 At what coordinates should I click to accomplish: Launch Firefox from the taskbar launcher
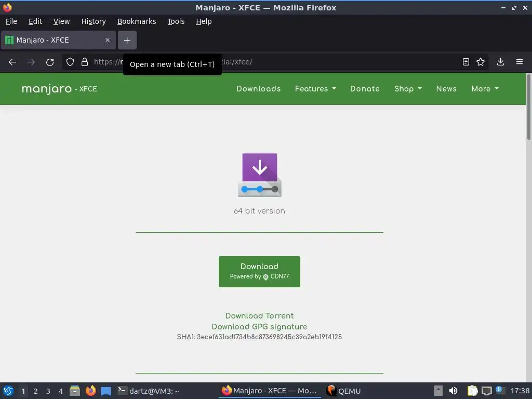point(90,391)
